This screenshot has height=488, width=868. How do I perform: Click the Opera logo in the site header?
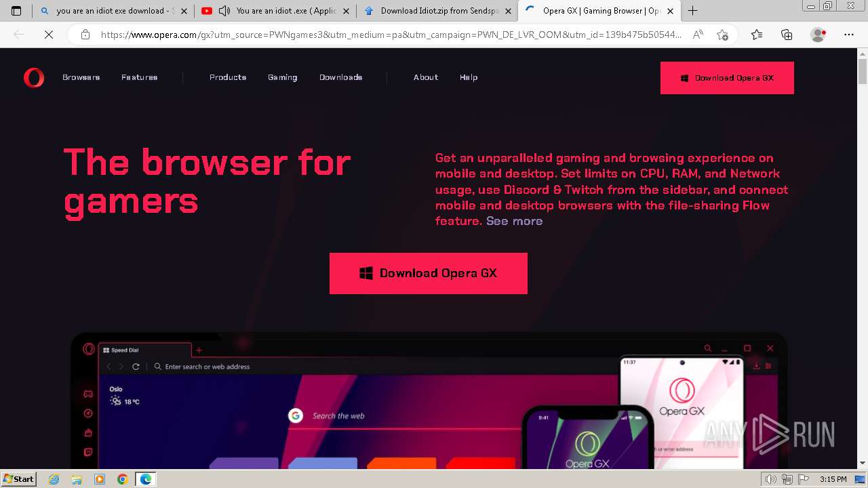(x=34, y=78)
